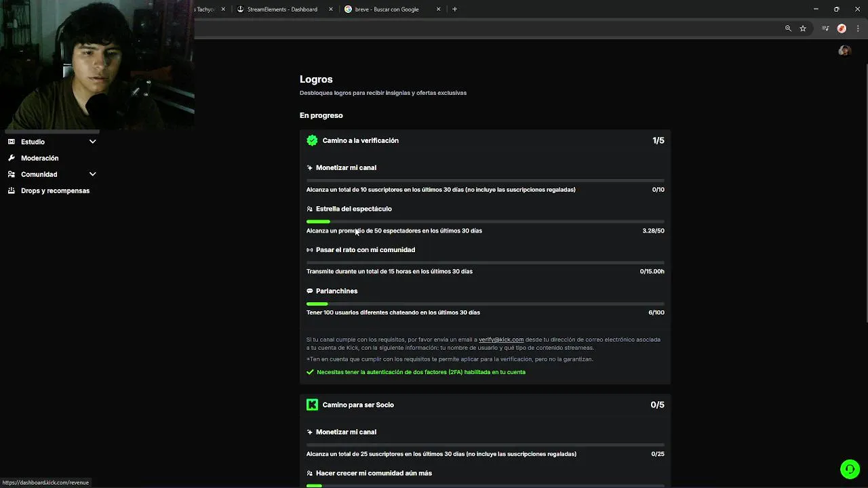Viewport: 868px width, 488px height.
Task: Close the StreamElements Dashboard tab
Action: tap(331, 9)
